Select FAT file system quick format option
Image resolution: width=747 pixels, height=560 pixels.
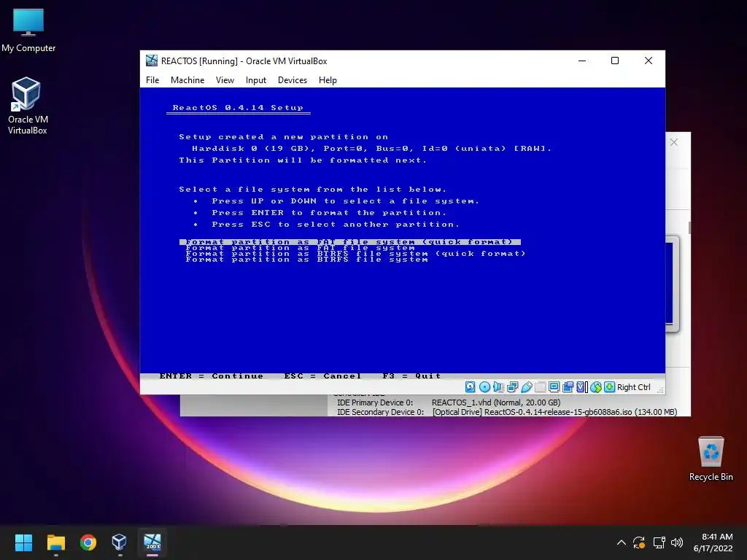click(350, 242)
